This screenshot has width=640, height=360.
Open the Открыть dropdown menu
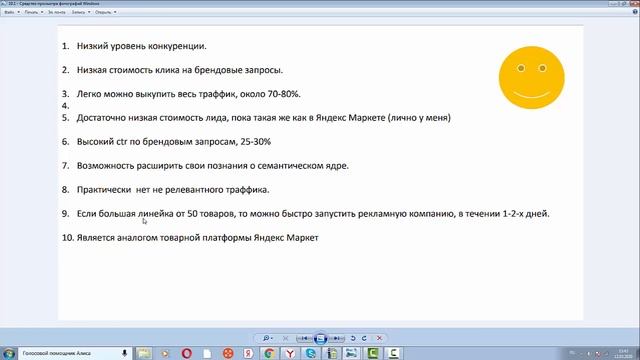[x=106, y=12]
